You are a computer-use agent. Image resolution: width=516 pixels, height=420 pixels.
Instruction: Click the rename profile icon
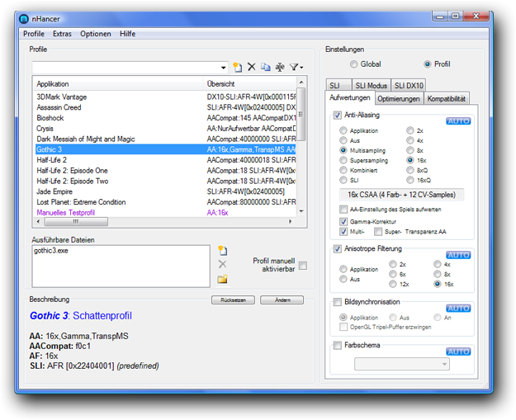(x=280, y=67)
